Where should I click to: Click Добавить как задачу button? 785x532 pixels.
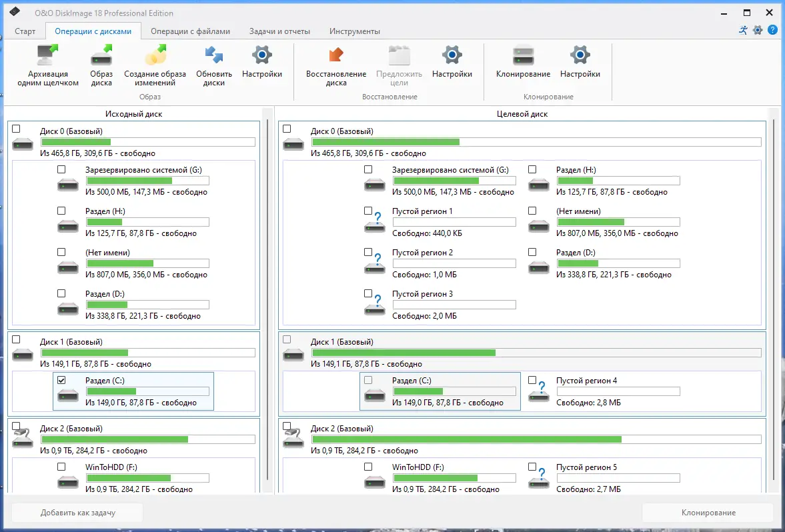(77, 513)
